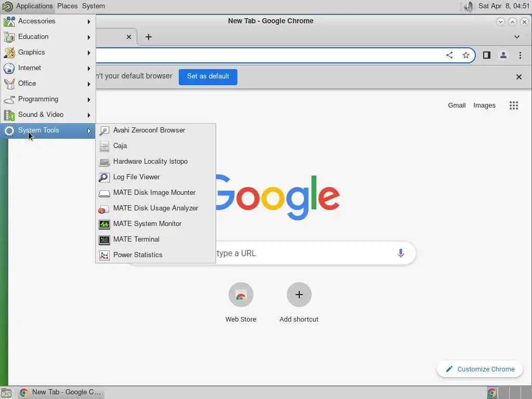Image resolution: width=532 pixels, height=399 pixels.
Task: Open the Web Store shortcut
Action: coord(241,303)
